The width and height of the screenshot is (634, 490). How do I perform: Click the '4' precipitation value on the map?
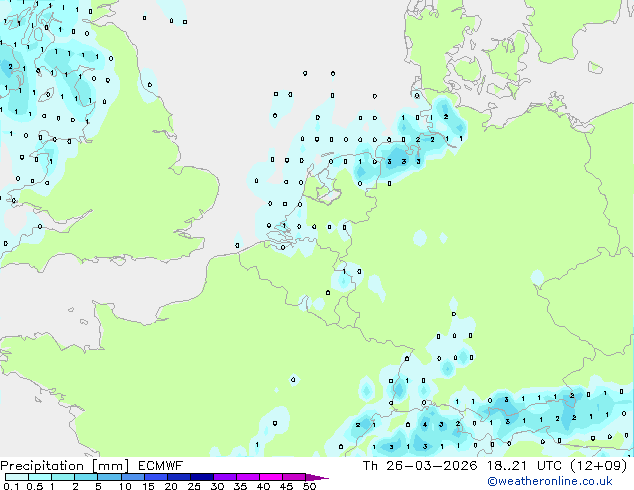(425, 425)
